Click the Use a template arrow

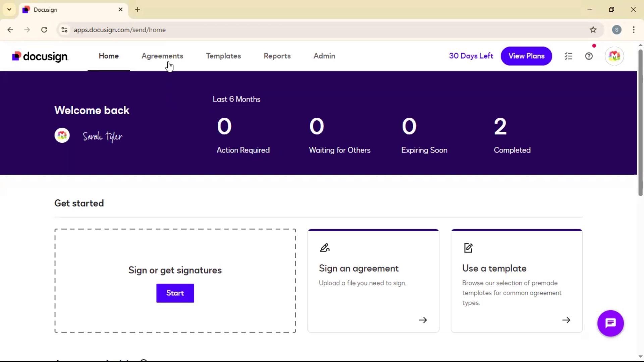point(566,320)
